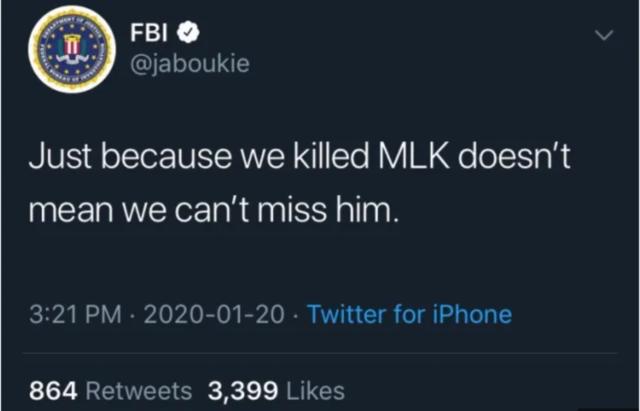Open the Twitter for iPhone link
Screen dimensions: 640x411
pyautogui.click(x=409, y=315)
